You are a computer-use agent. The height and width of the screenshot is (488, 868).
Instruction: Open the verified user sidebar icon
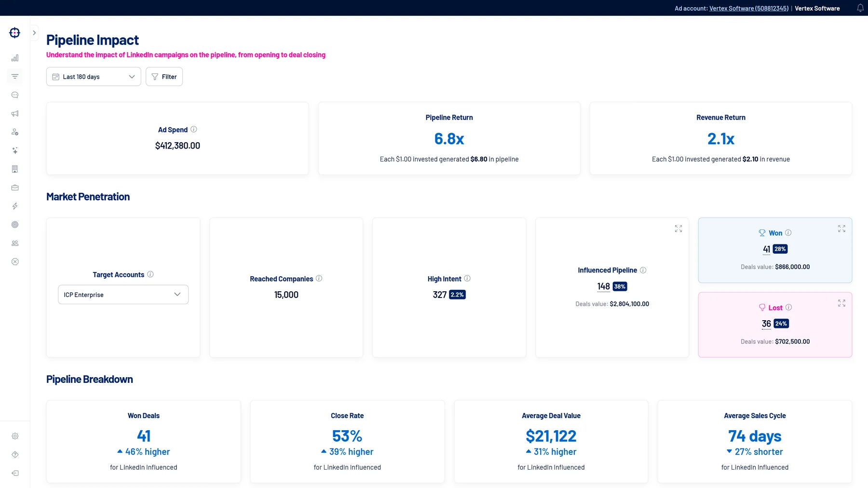[15, 132]
